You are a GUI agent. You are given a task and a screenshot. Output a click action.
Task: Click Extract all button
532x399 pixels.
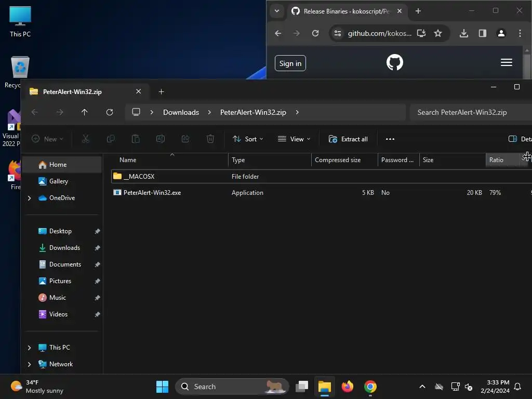[348, 139]
